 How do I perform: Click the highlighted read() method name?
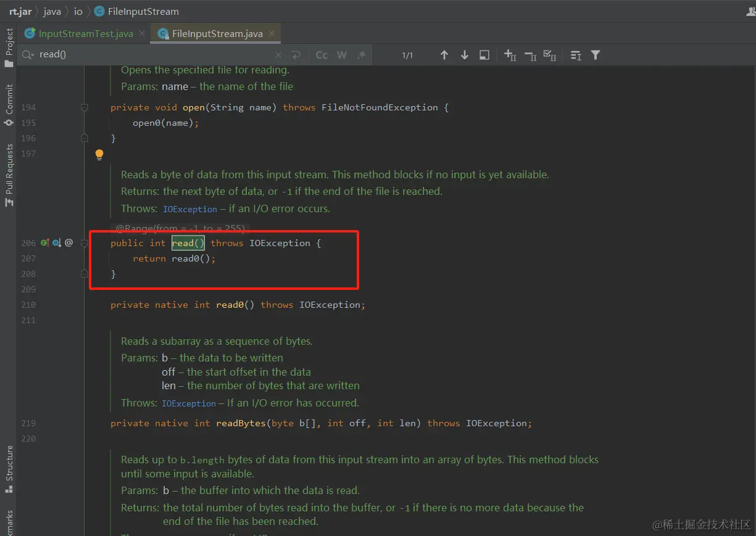[x=188, y=243]
